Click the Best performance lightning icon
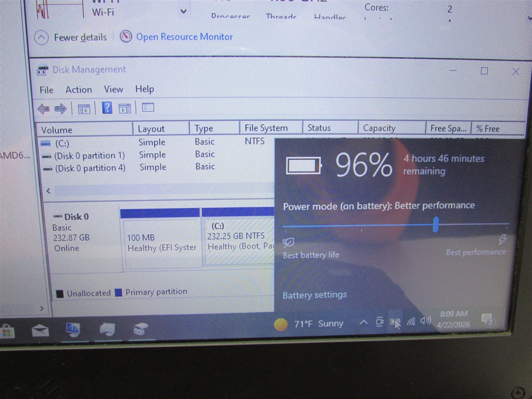Screen dimensions: 532x399 (x=502, y=239)
